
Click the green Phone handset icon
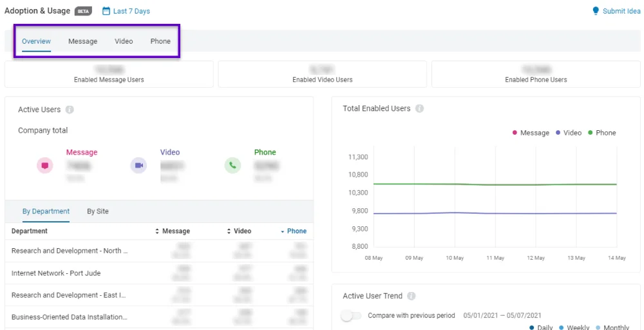232,165
